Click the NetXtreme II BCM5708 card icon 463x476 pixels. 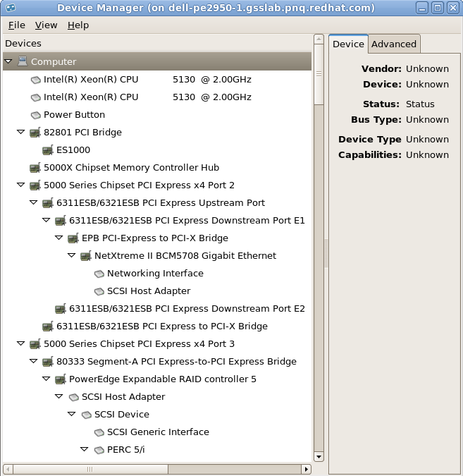point(86,255)
